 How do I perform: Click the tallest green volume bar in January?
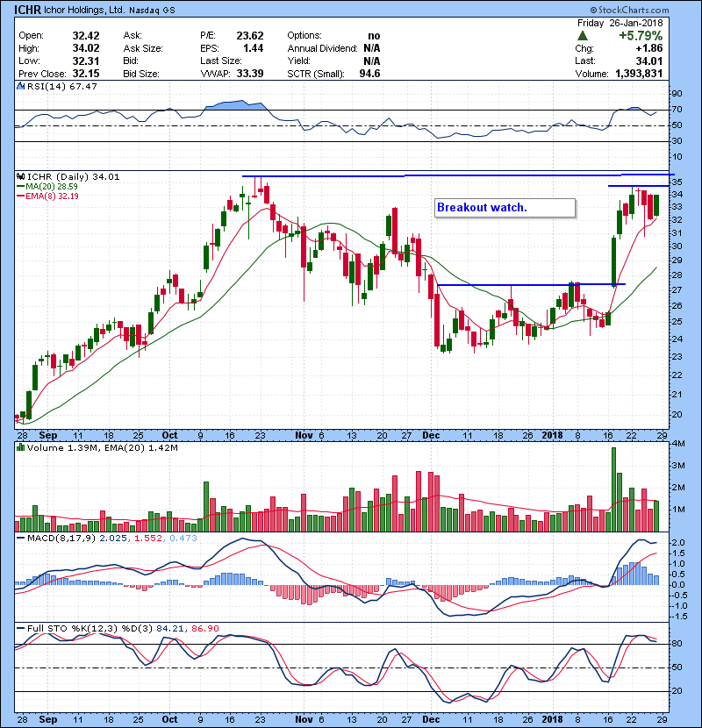pos(613,489)
